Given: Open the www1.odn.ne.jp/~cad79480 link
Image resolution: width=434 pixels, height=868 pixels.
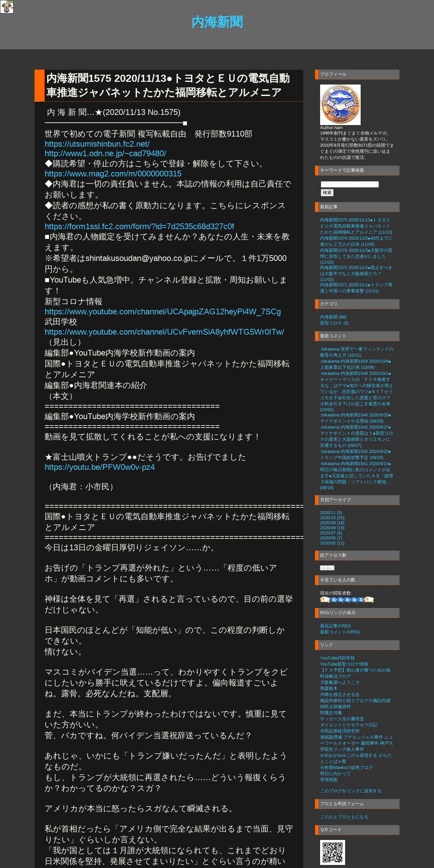Looking at the screenshot, I should tap(105, 153).
